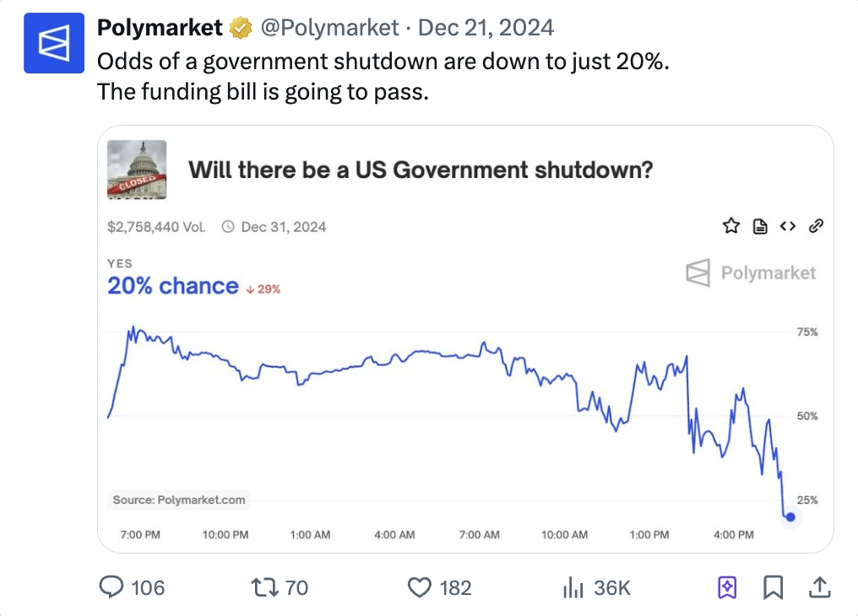The height and width of the screenshot is (616, 858).
Task: Open the 'Will there be a US Government shutdown?' title
Action: coord(421,170)
